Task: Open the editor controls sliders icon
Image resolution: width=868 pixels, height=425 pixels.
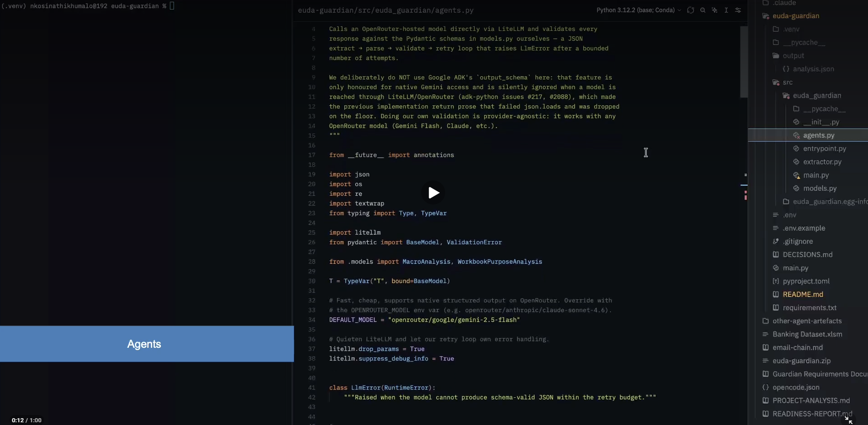Action: point(738,10)
